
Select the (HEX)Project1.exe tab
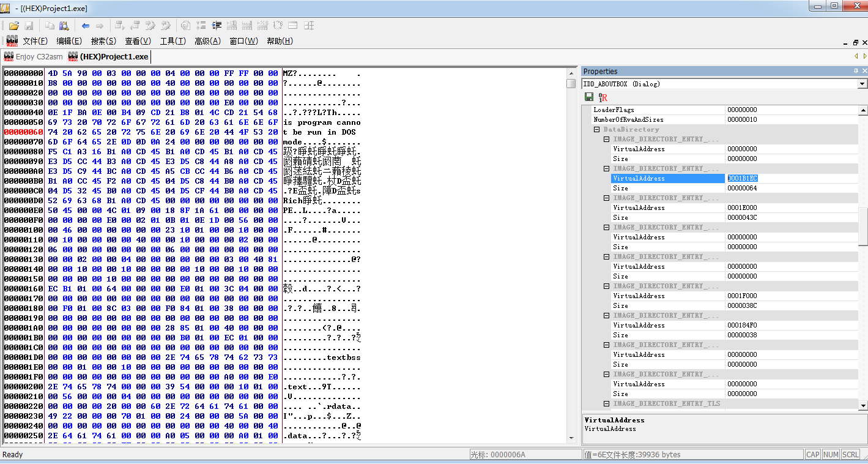click(108, 56)
